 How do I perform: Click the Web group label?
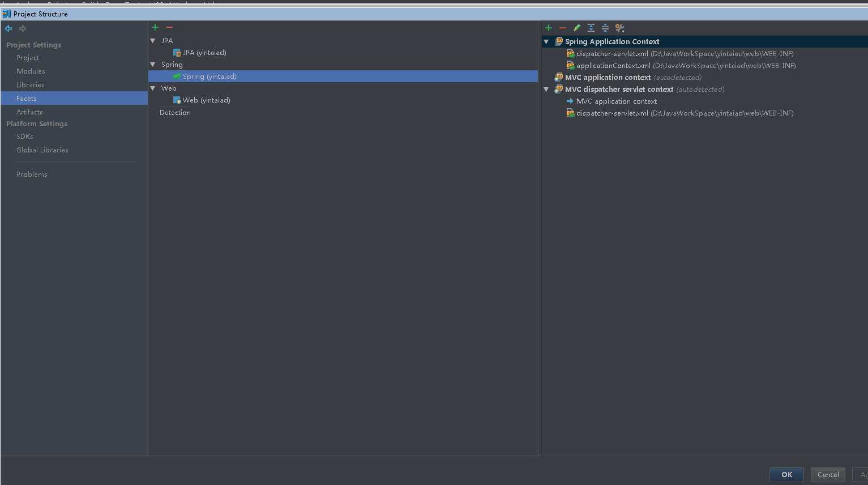(169, 88)
